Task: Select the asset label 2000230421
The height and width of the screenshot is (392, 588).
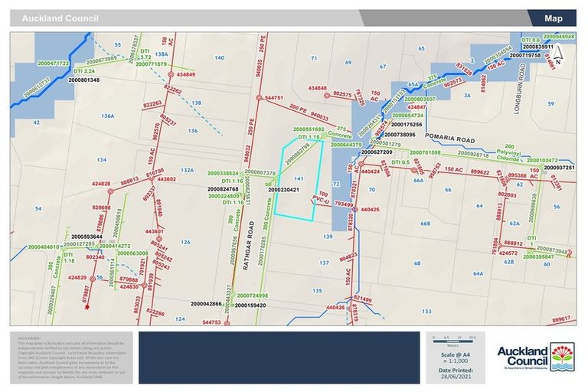Action: pos(283,190)
